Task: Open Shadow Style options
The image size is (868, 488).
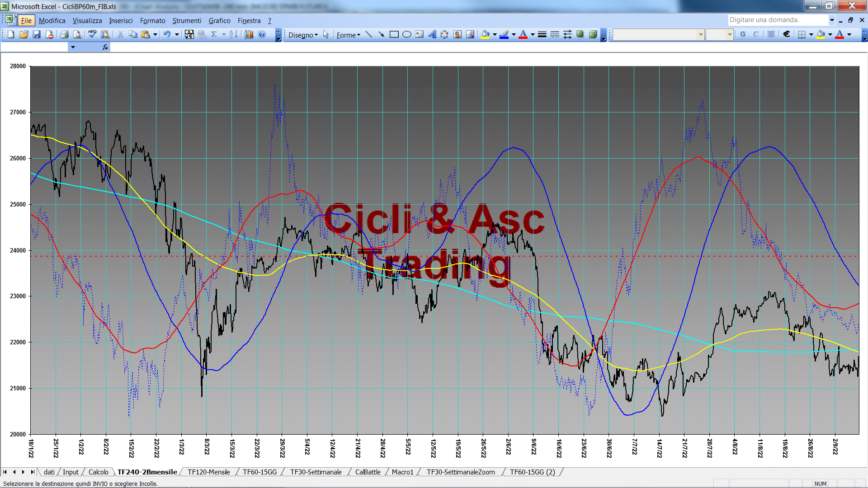Action: pos(580,34)
